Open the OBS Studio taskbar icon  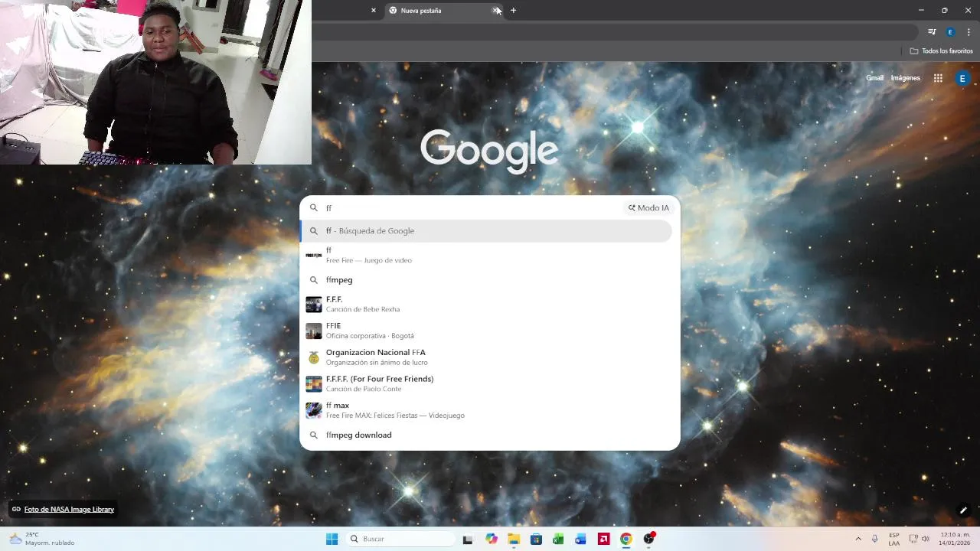[x=649, y=540]
